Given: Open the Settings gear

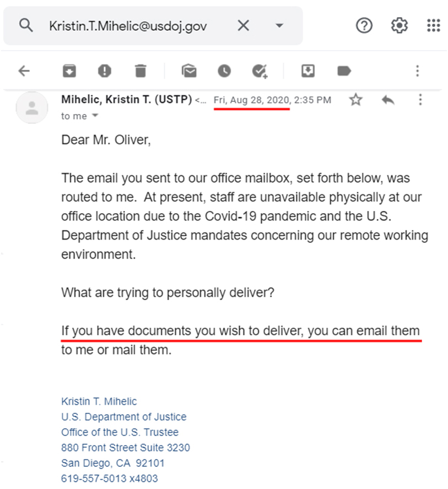Looking at the screenshot, I should coord(400,25).
